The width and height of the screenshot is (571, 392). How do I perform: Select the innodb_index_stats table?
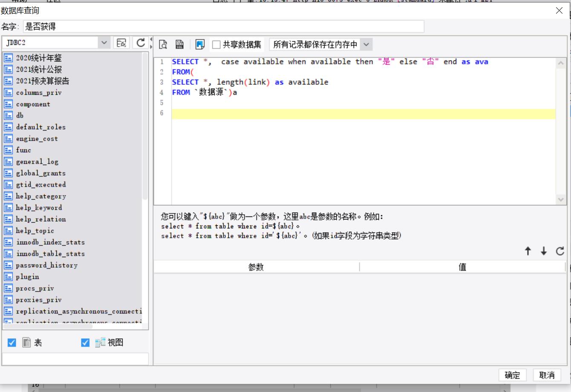[50, 242]
